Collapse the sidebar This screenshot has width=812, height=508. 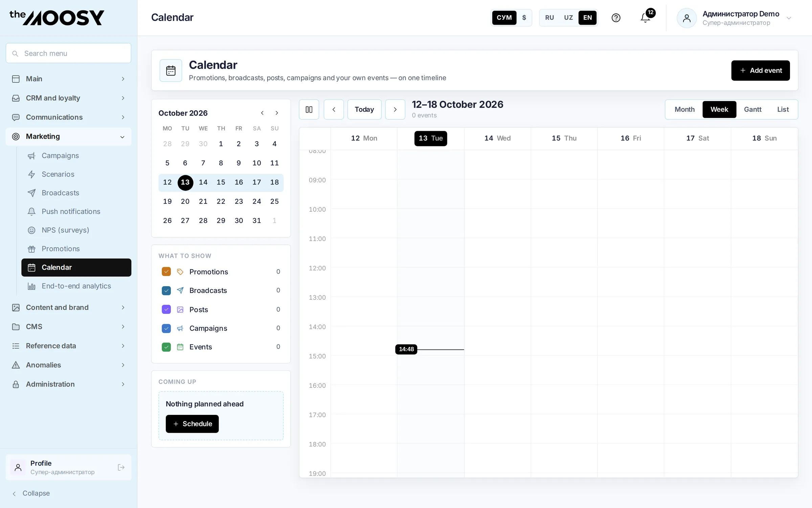[31, 493]
